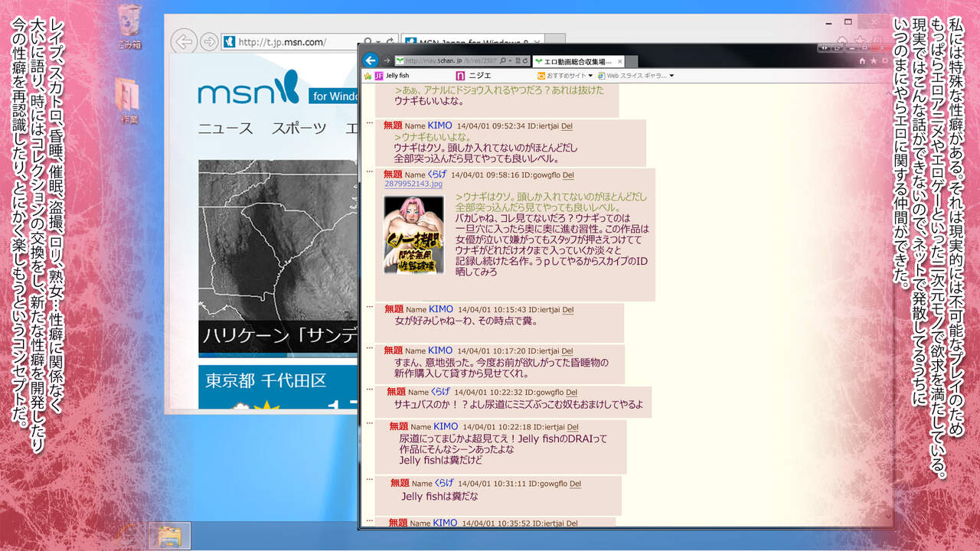980x551 pixels.
Task: Expand the おすすめサイト favorites dropdown
Action: pyautogui.click(x=590, y=76)
